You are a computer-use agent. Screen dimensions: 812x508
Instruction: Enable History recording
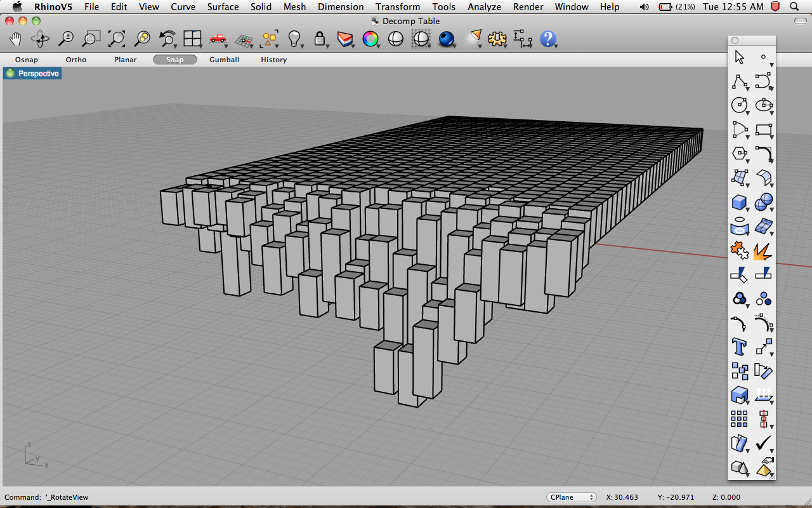pyautogui.click(x=274, y=60)
